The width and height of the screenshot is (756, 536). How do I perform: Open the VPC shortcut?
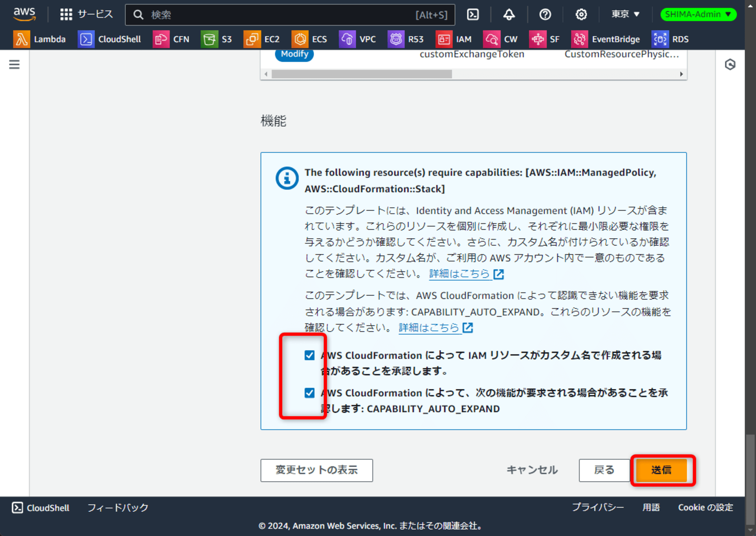(x=357, y=39)
